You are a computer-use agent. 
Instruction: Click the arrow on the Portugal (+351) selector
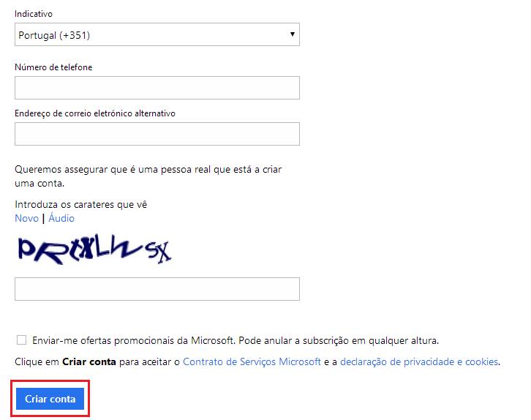[292, 34]
